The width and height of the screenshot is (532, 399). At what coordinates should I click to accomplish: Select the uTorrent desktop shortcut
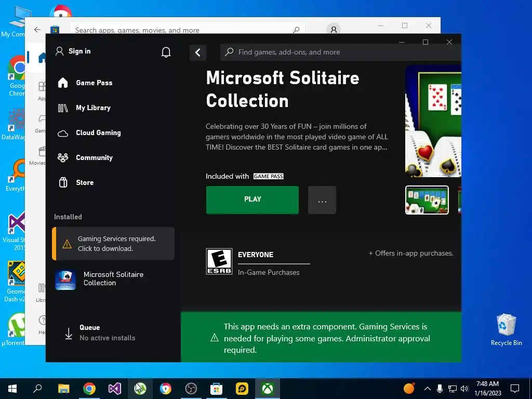pyautogui.click(x=13, y=329)
